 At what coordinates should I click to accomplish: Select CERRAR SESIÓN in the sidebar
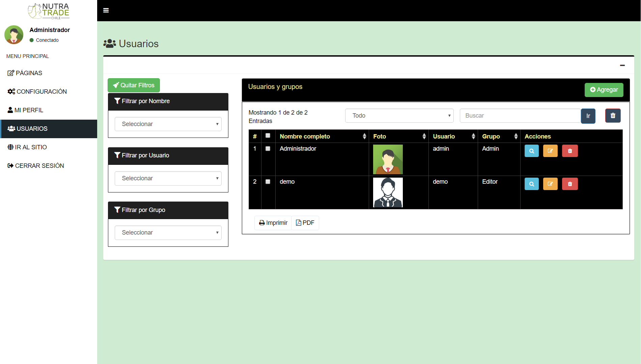(39, 166)
